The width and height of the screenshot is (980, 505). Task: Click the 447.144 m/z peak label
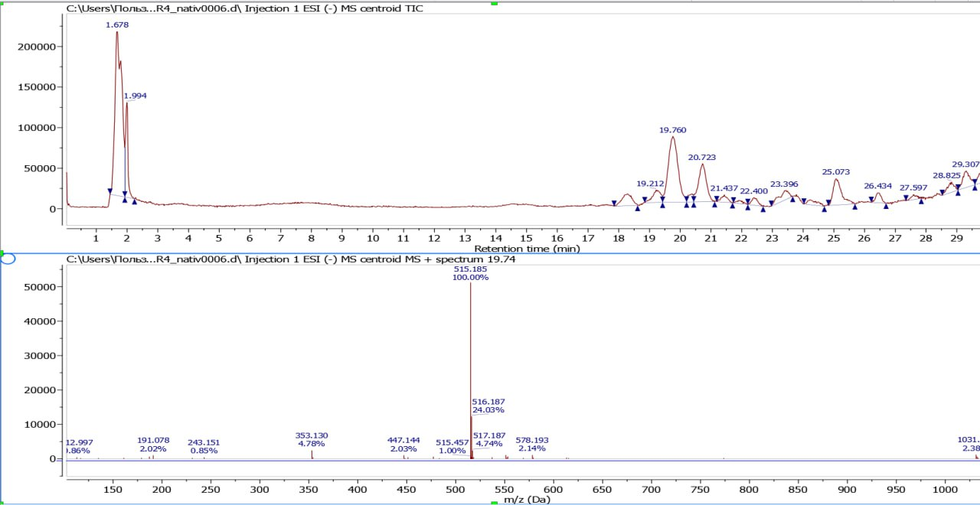[x=403, y=441]
